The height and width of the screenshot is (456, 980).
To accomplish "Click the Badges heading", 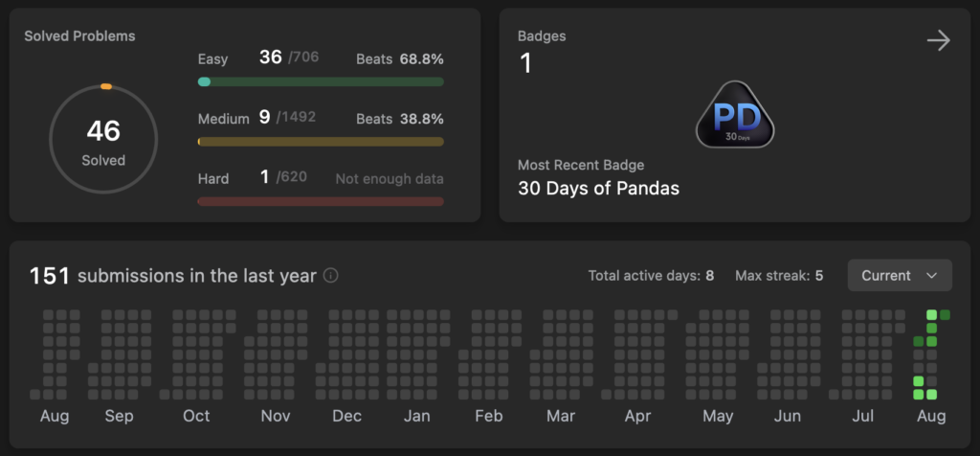I will [542, 36].
